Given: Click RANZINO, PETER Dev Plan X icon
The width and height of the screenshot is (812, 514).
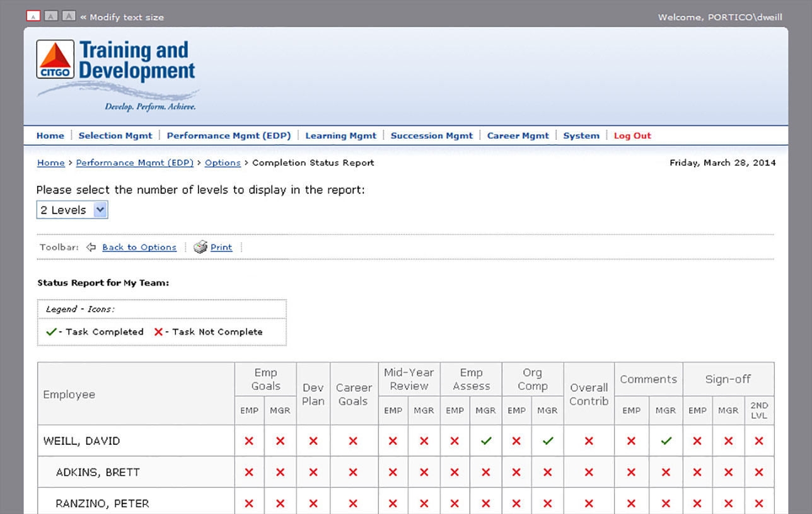Looking at the screenshot, I should (x=313, y=503).
